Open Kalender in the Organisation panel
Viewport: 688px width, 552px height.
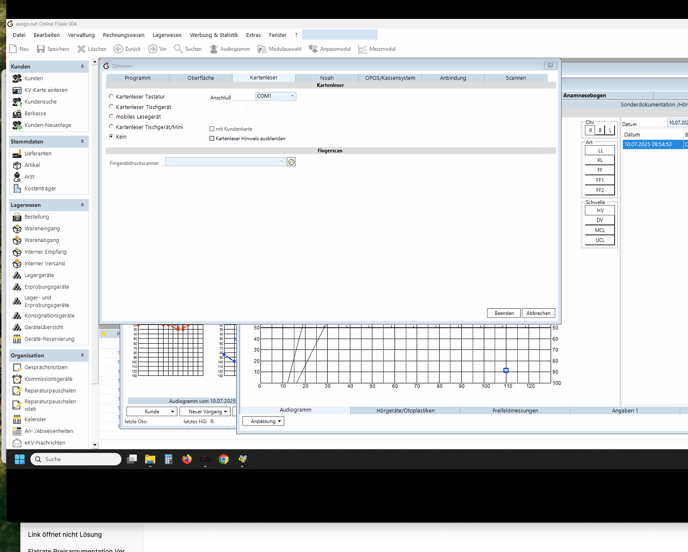(34, 420)
